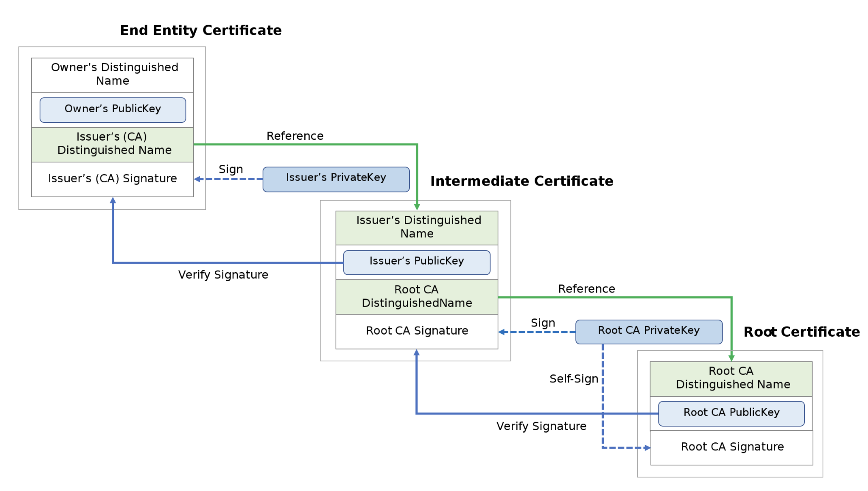Click Issuer's (CA) Distinguished Name cell
The height and width of the screenshot is (491, 868).
(x=113, y=144)
